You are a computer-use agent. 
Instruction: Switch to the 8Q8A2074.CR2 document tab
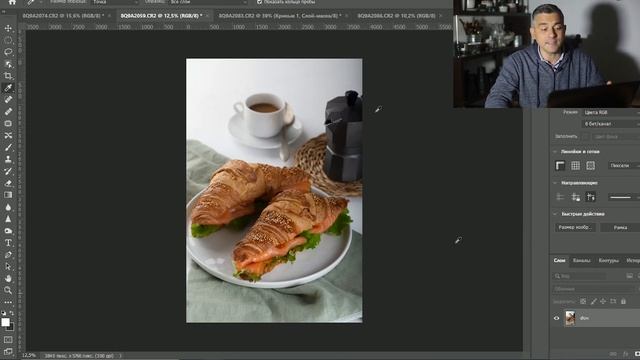tap(63, 16)
